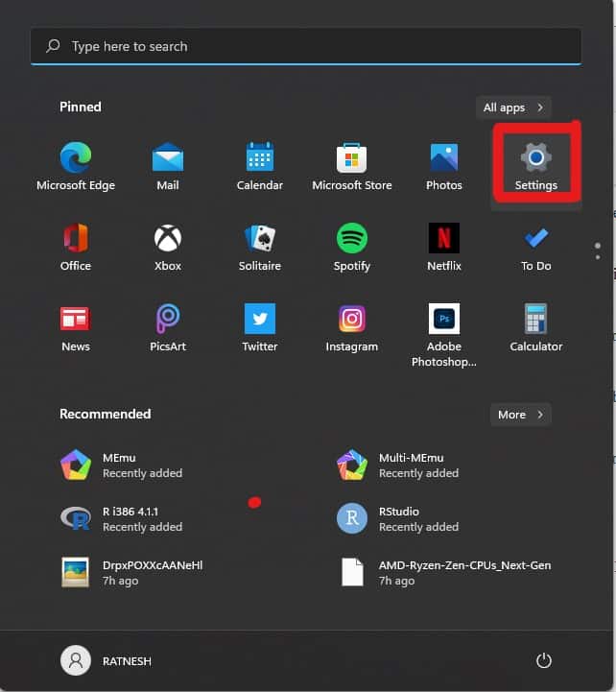Click the 'Pinned' section heading
The height and width of the screenshot is (692, 616).
81,107
